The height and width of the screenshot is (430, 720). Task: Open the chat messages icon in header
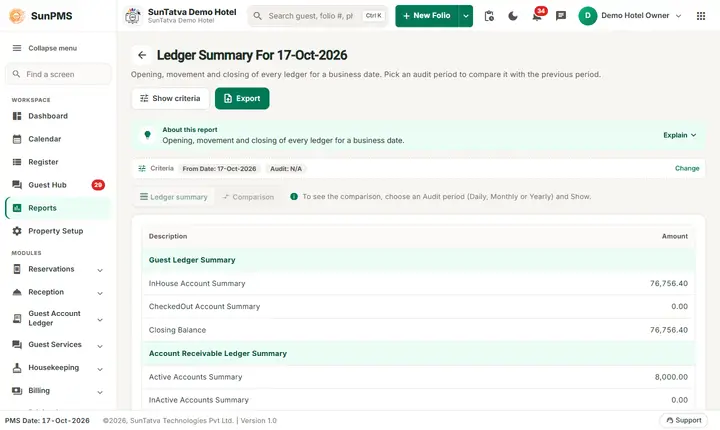coord(561,16)
